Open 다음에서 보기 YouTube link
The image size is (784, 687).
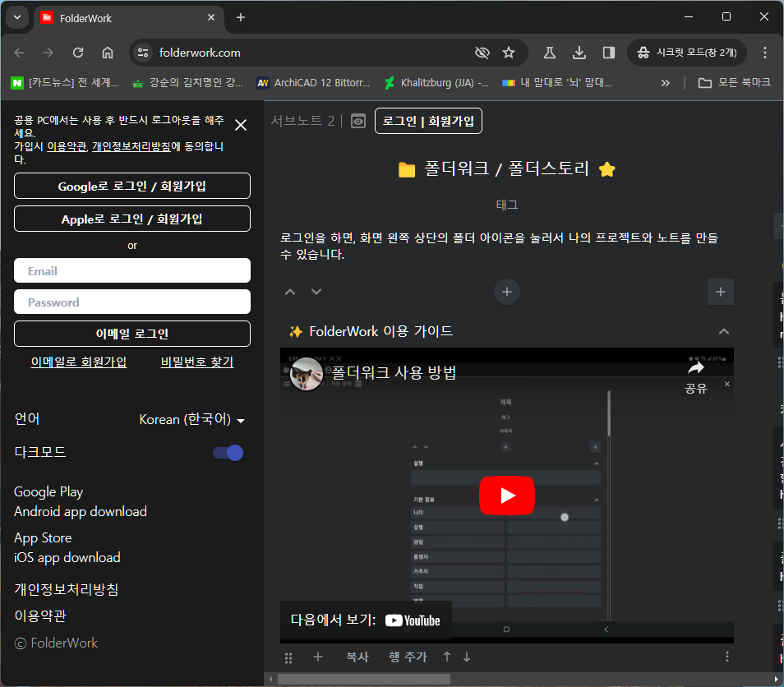coord(366,620)
